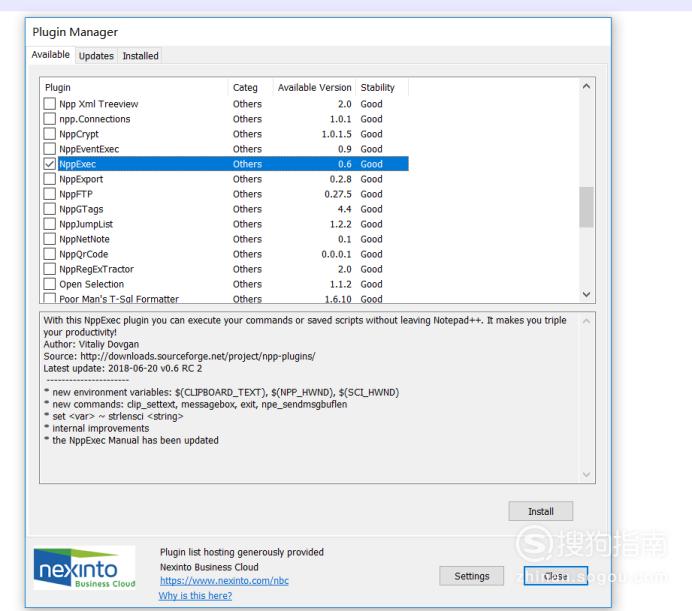Sort by the Stability column header

[x=382, y=87]
